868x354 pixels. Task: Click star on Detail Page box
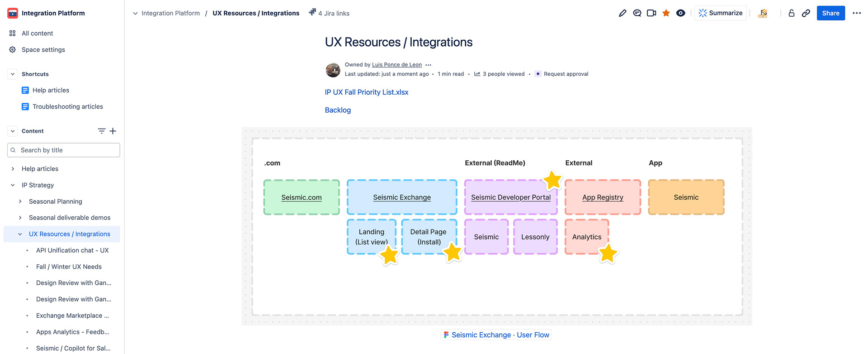coord(452,252)
